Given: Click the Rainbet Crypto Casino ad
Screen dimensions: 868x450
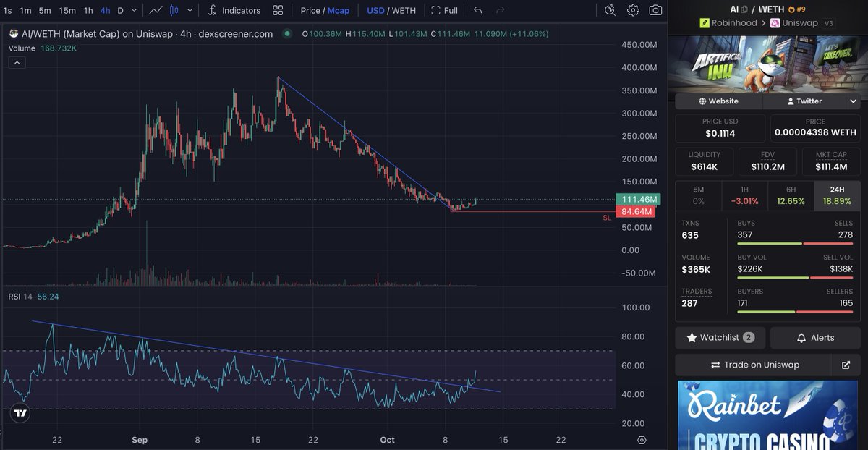Looking at the screenshot, I should [x=767, y=416].
